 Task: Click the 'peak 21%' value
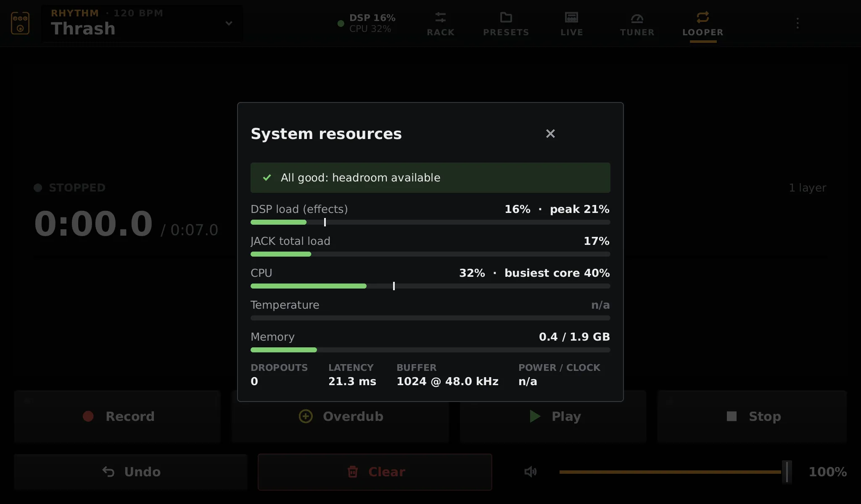(579, 209)
